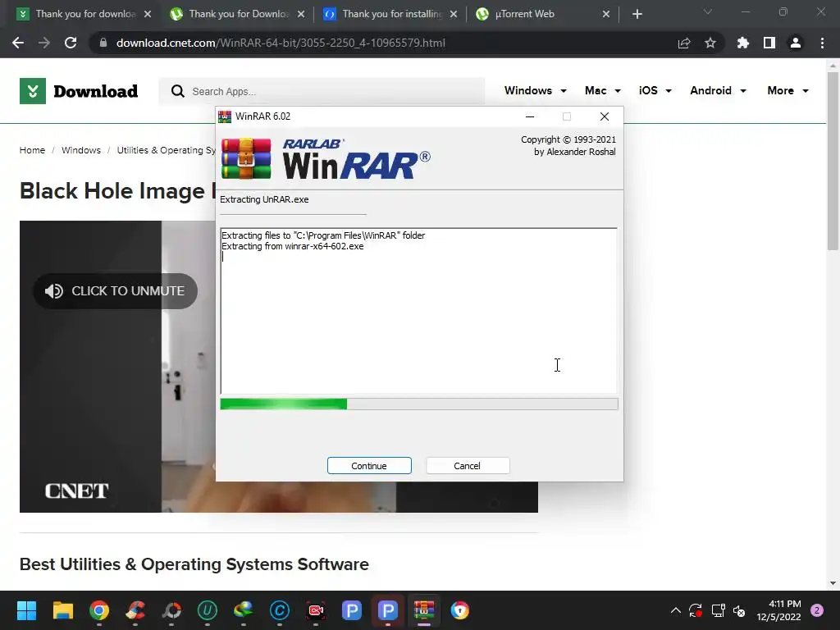The image size is (840, 630).
Task: Open the first blue P app in the taskbar
Action: pos(352,610)
